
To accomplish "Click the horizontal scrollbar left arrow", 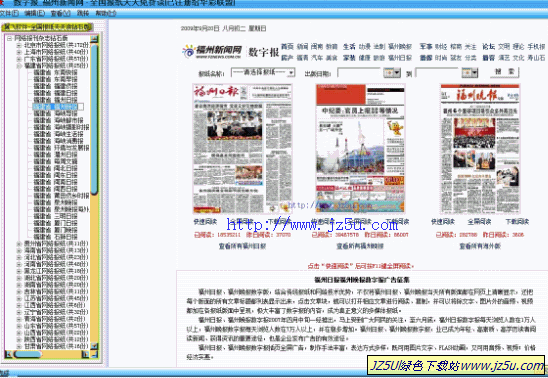I will pos(8,354).
